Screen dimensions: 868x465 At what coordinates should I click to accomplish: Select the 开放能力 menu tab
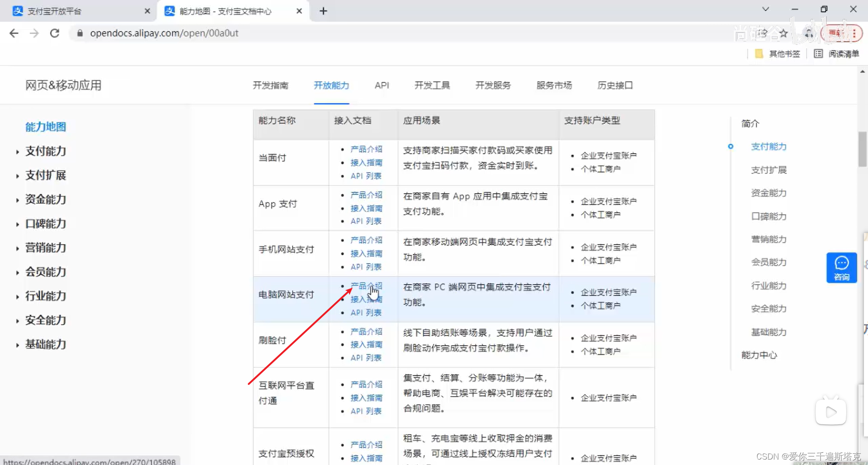pyautogui.click(x=331, y=85)
